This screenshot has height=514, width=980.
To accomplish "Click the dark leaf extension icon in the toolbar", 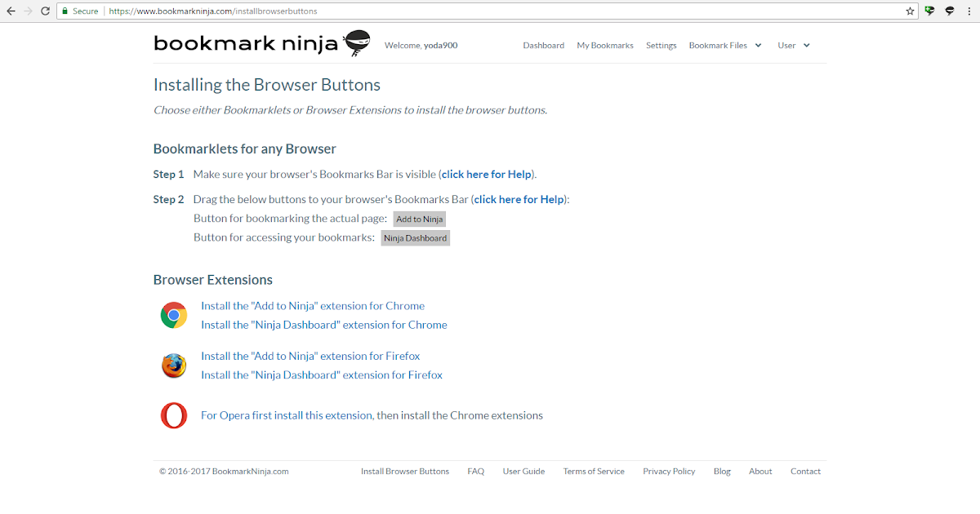I will pyautogui.click(x=949, y=11).
